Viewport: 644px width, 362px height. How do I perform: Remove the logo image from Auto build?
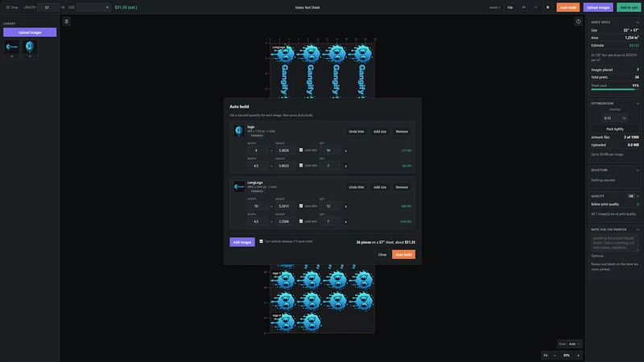402,131
